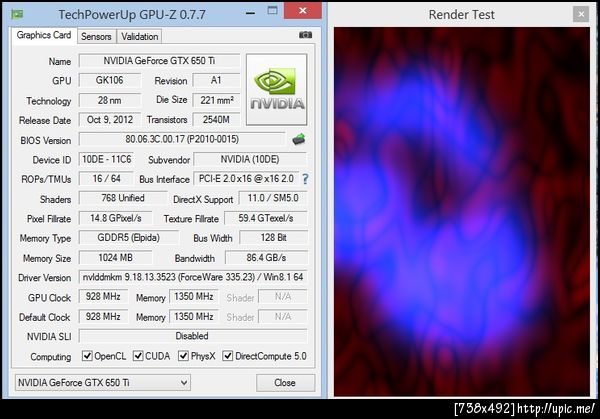Click the GPU-Z app icon in title bar
600x419 pixels.
[x=17, y=15]
